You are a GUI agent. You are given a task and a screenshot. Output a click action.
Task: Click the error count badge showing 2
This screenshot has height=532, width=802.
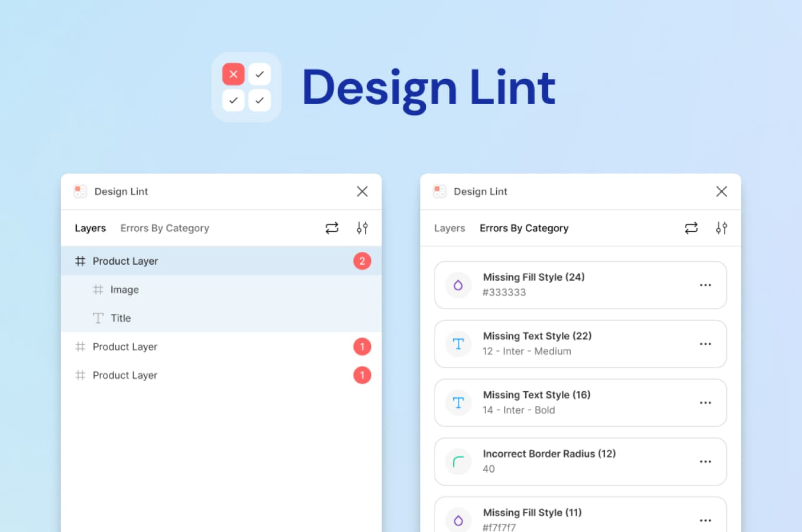pos(362,261)
